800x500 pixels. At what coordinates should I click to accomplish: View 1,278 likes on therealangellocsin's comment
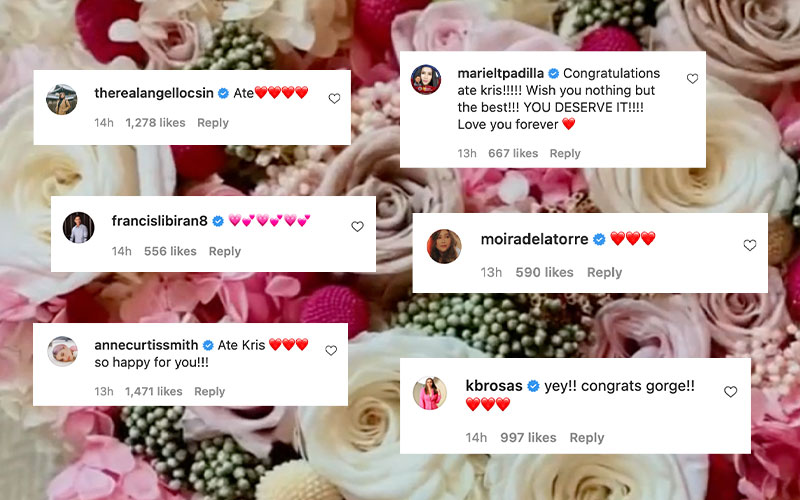155,123
